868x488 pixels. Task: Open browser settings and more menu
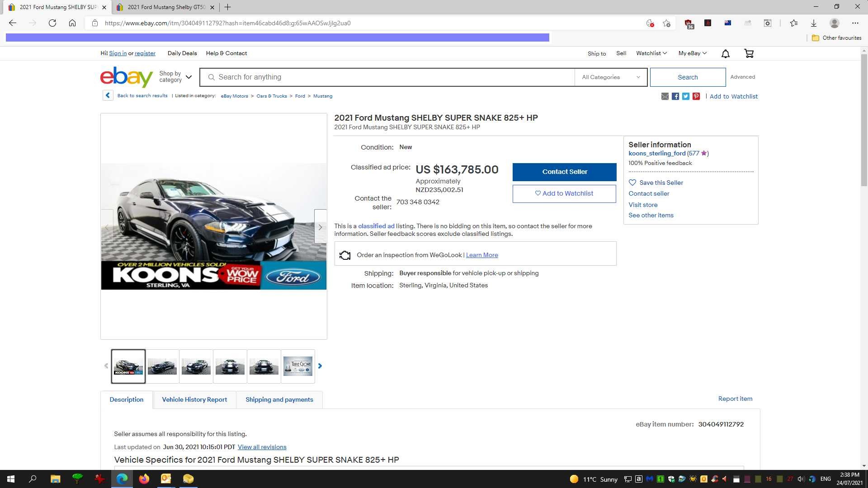[855, 23]
